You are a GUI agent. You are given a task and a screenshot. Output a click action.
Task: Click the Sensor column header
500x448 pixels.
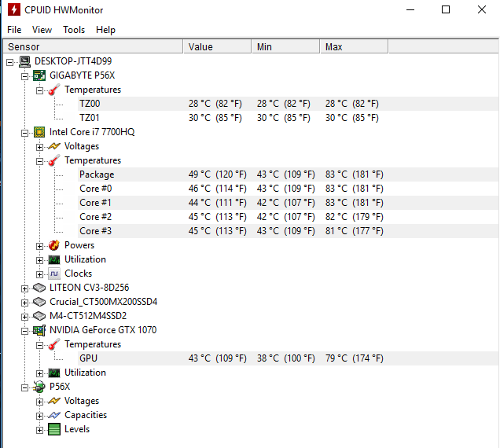93,46
